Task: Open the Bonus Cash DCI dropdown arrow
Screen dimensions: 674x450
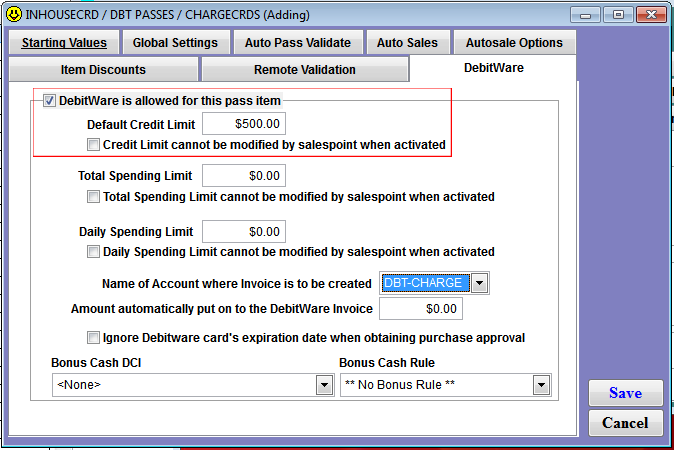Action: (x=325, y=385)
